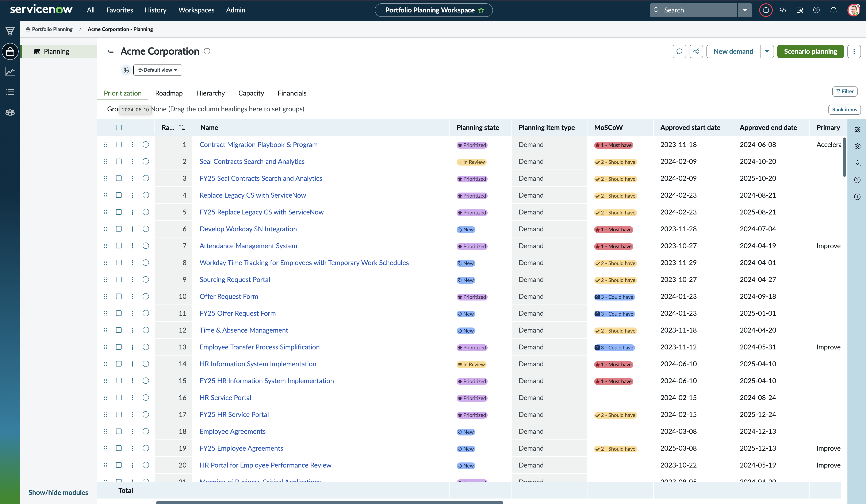Switch to the Hierarchy tab

point(211,93)
